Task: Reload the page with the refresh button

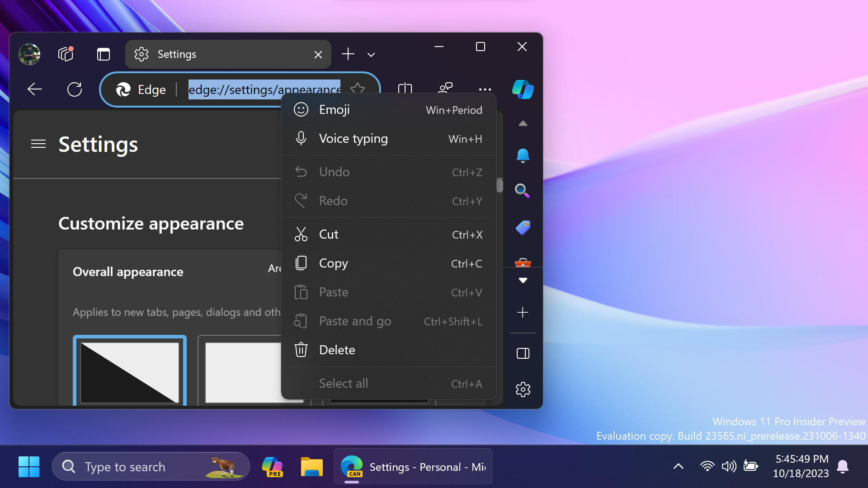Action: [x=75, y=89]
